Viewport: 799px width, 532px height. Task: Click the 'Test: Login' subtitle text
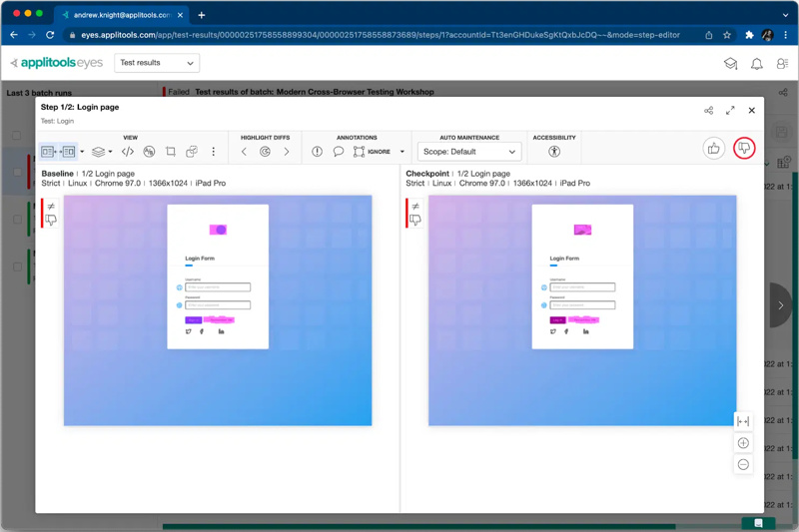coord(57,121)
